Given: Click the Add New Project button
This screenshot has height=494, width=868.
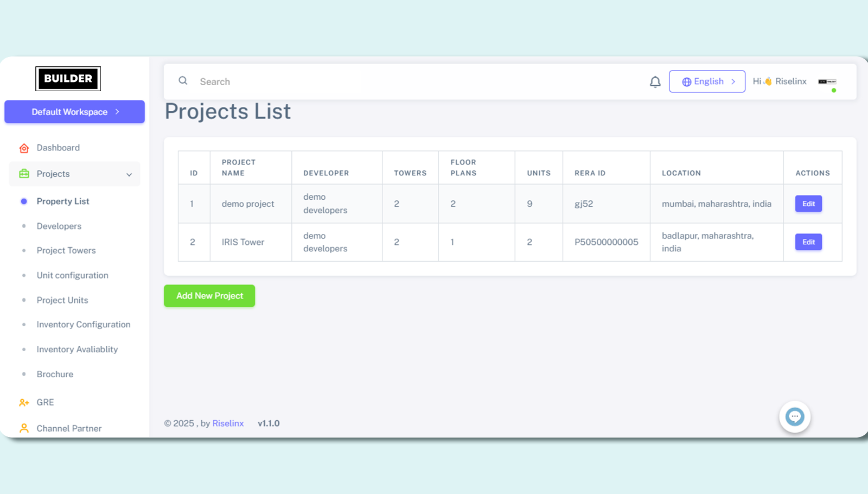Looking at the screenshot, I should (209, 296).
